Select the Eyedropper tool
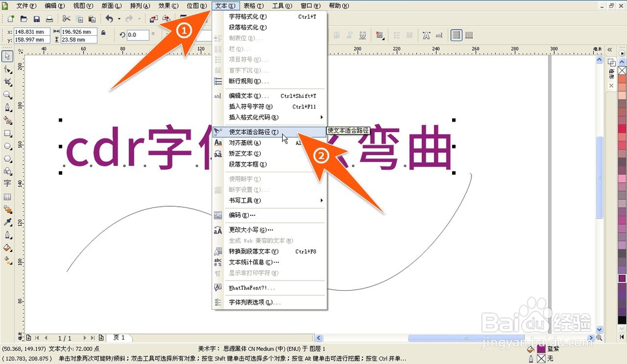The image size is (627, 364). [8, 222]
